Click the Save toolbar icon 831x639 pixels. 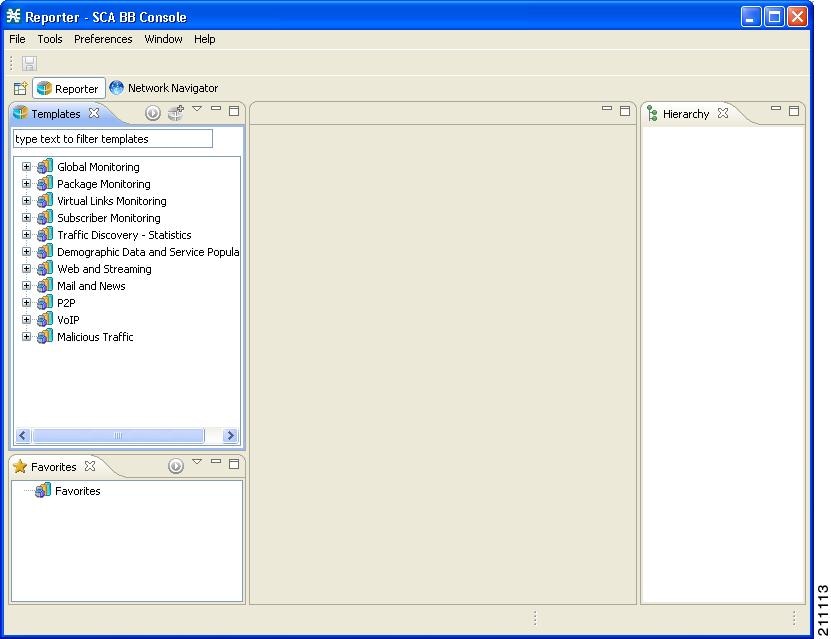[x=29, y=63]
